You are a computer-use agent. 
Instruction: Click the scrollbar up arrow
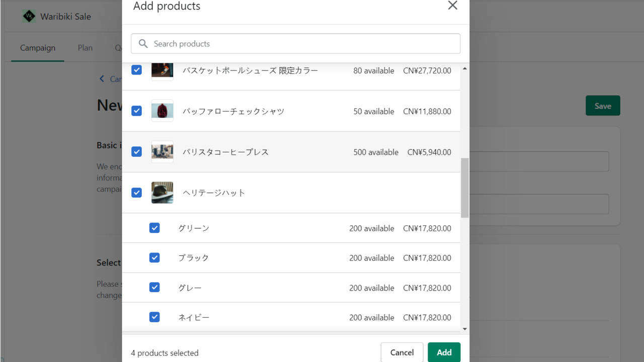click(464, 68)
